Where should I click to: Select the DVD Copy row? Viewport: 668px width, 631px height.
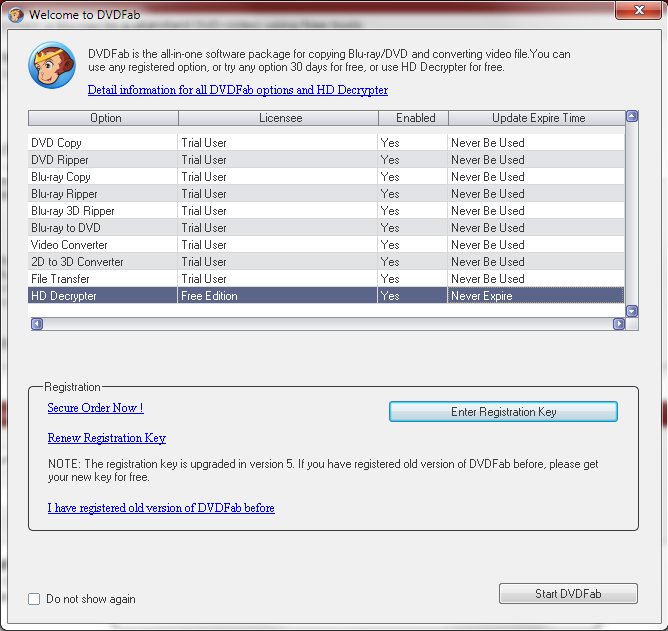326,143
